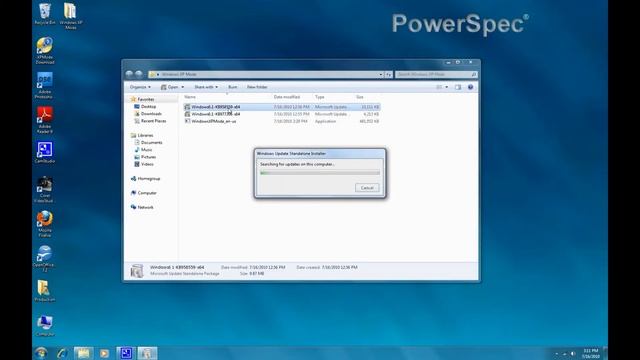Select the KB977 update file row
Image resolution: width=640 pixels, height=360 pixels.
282,114
